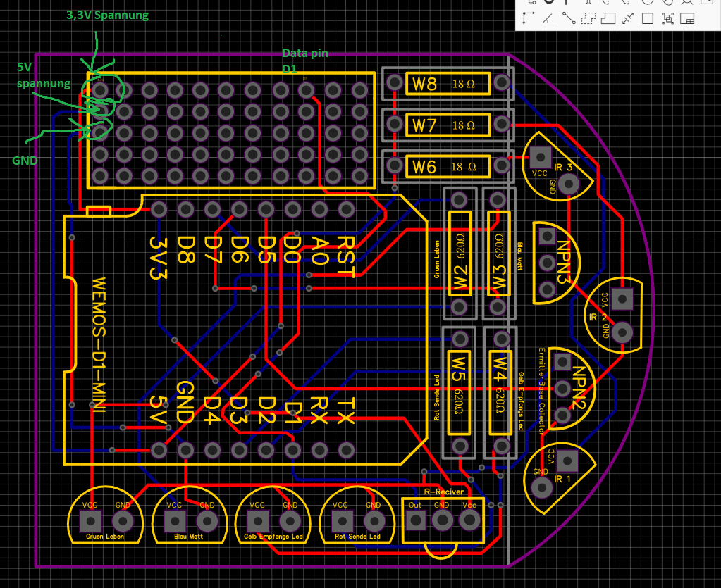
Task: Pick the solid region tool
Action: click(x=608, y=19)
